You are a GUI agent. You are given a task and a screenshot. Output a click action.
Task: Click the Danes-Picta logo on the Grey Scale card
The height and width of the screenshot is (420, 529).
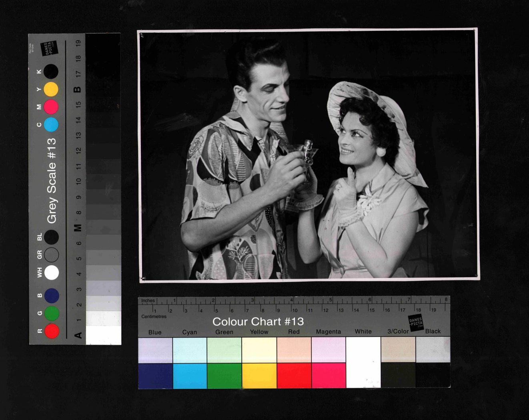click(49, 49)
